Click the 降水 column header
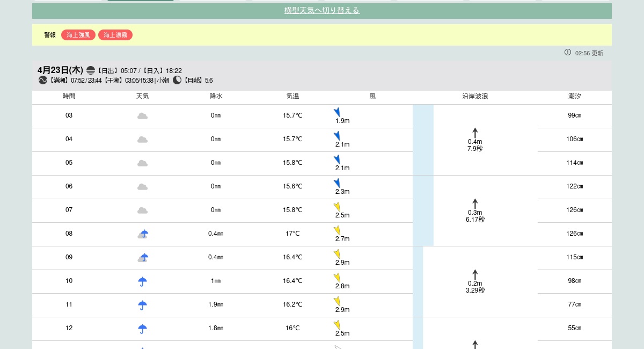The height and width of the screenshot is (349, 644). pyautogui.click(x=216, y=97)
